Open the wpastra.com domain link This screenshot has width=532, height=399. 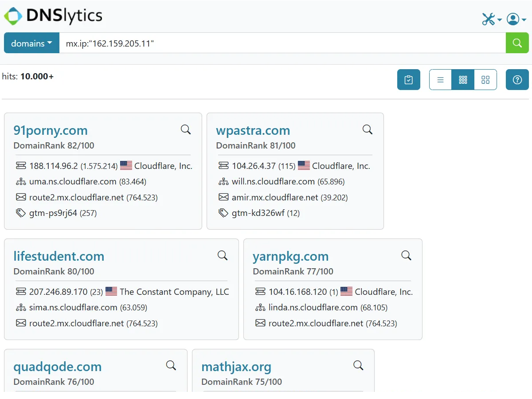click(253, 130)
